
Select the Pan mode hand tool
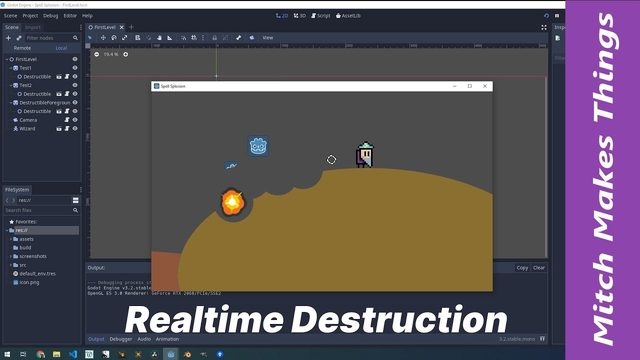pos(159,38)
